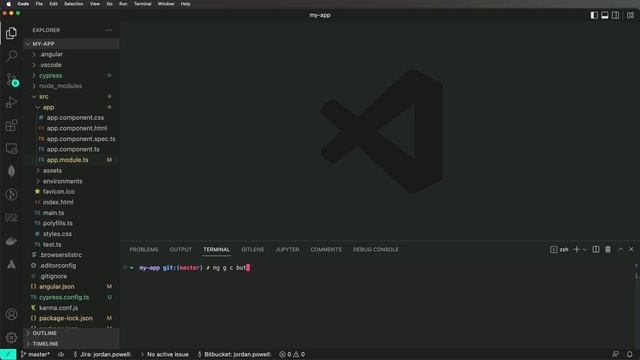
Task: Expand the .vscode folder
Action: [71, 65]
